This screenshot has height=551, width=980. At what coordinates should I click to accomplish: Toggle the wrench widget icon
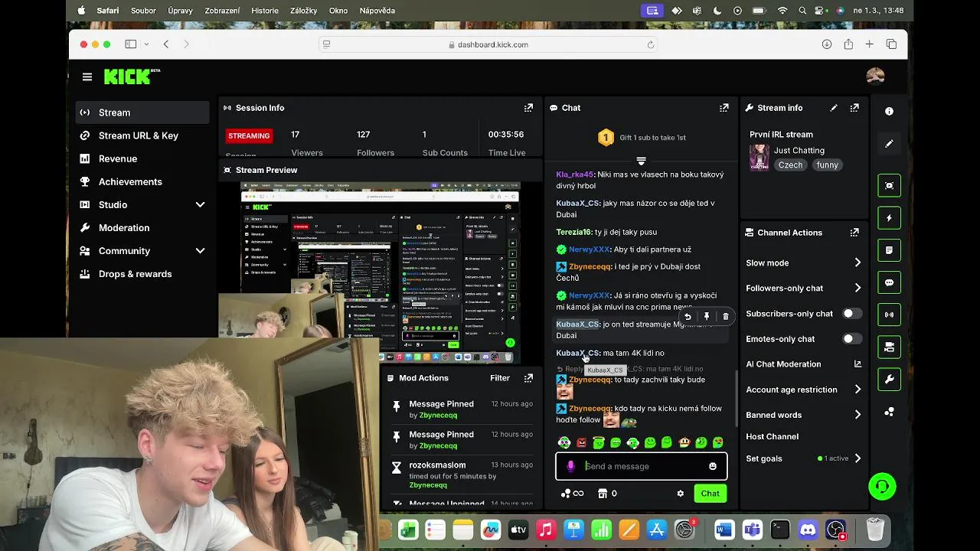pos(889,379)
